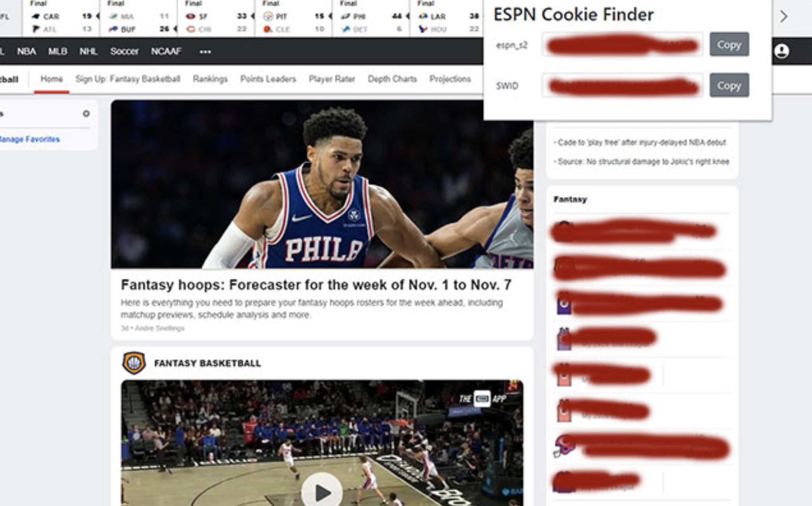Screen dimensions: 812x506
Task: Select the espn_s2 value field
Action: pyautogui.click(x=622, y=45)
